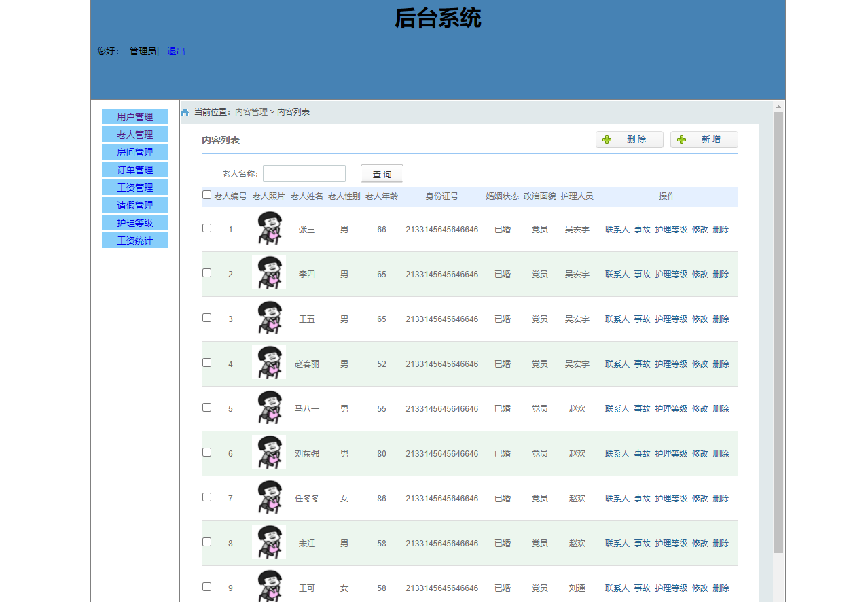Open 工资统计 in the sidebar
This screenshot has height=602, width=868.
click(x=134, y=240)
